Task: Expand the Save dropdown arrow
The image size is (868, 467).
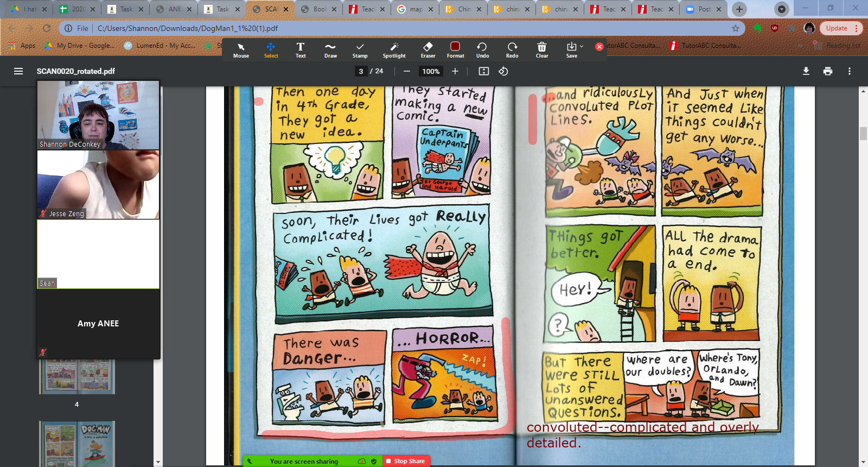Action: (582, 47)
